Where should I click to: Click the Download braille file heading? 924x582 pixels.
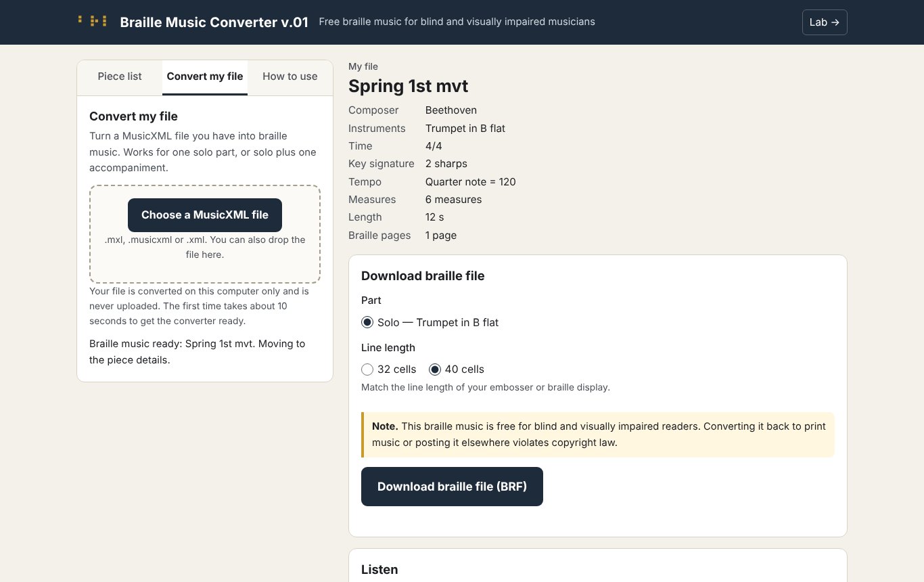click(x=423, y=275)
